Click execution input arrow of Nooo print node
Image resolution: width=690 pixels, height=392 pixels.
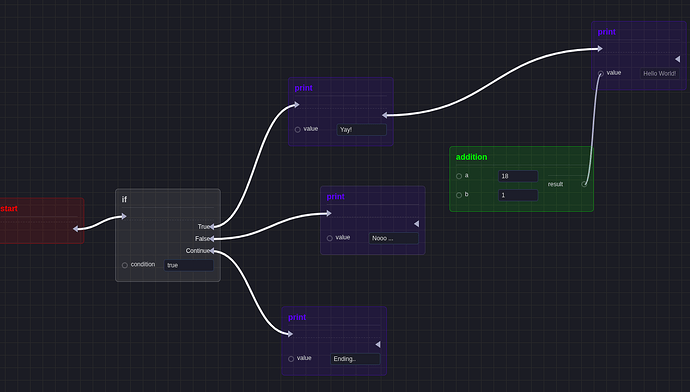point(329,213)
